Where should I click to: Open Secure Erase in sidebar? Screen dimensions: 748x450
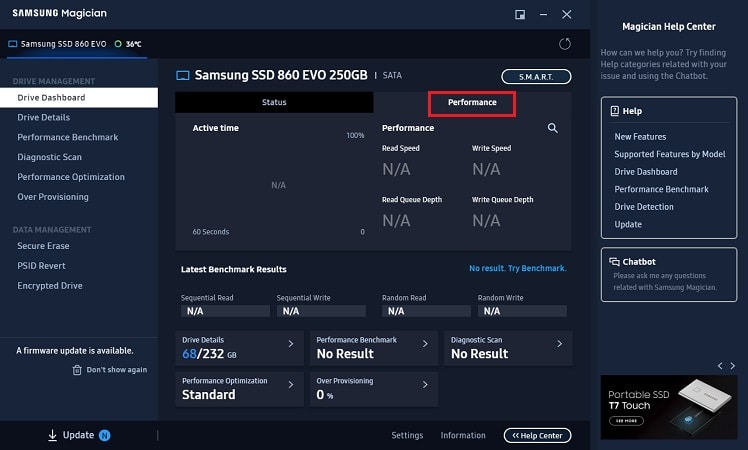(x=43, y=246)
